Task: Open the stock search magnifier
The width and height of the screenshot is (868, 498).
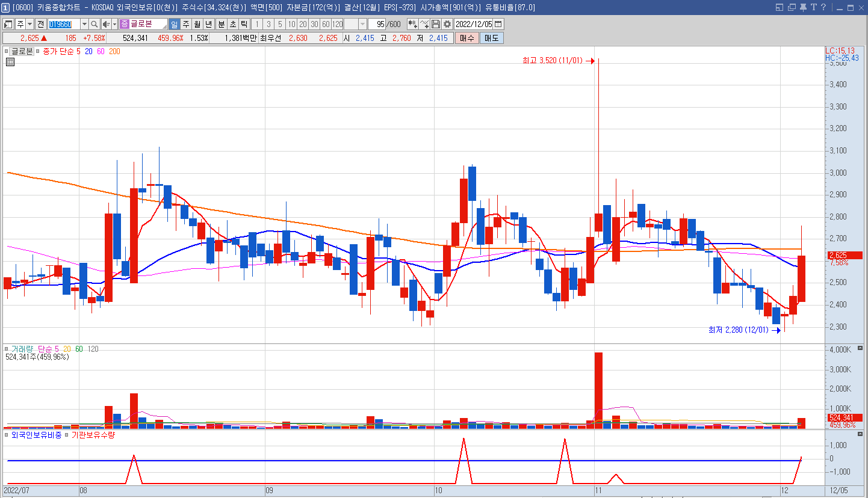Action: [95, 24]
